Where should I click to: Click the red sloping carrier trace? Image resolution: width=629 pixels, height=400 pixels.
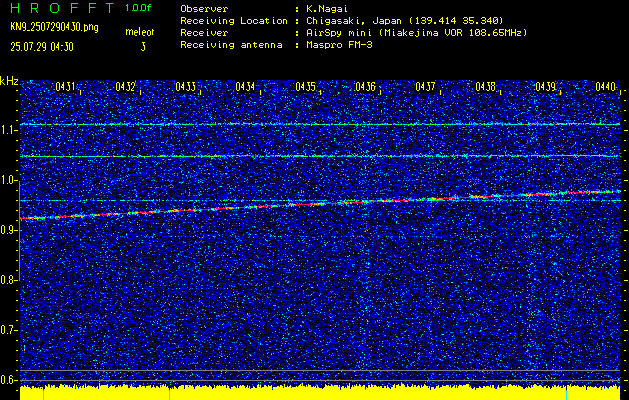321,205
